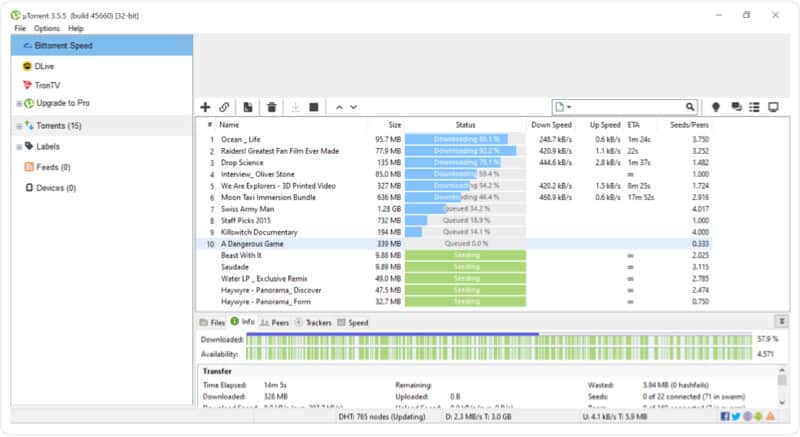Move torrent up the queue with up arrow
The image size is (800, 437).
click(x=339, y=107)
